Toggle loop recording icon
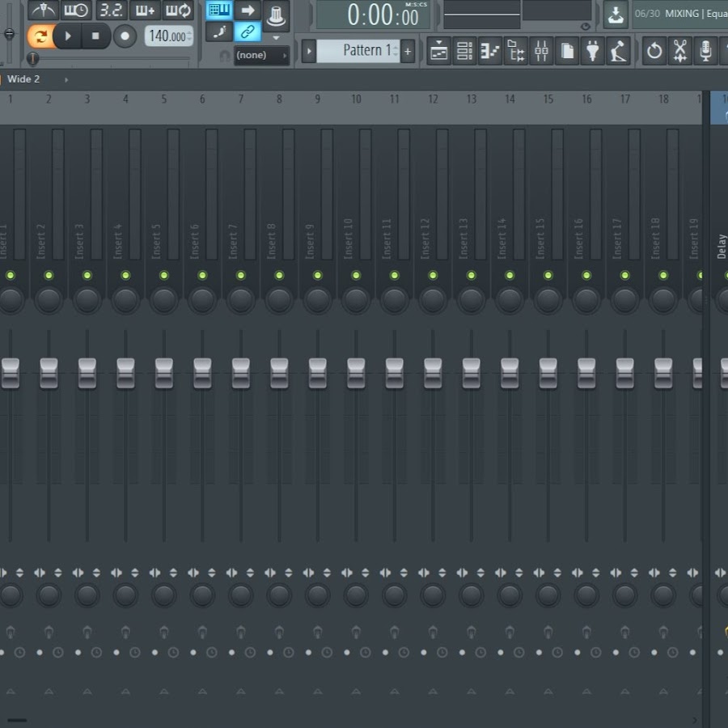Screen dimensions: 728x728 pos(178,10)
